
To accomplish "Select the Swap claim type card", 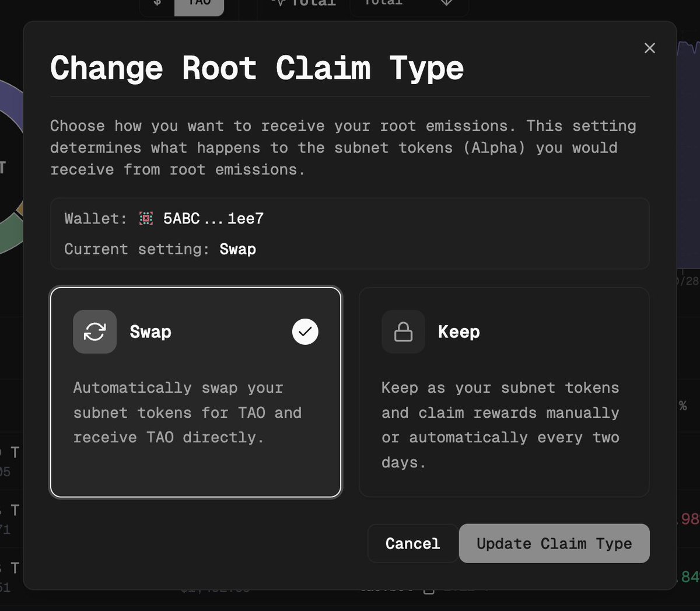I will click(x=196, y=392).
